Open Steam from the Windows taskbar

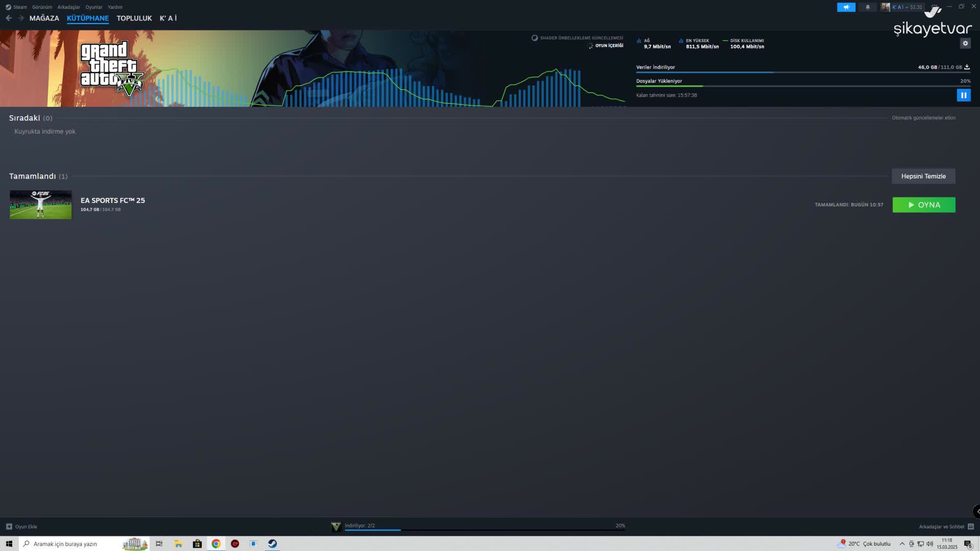272,544
